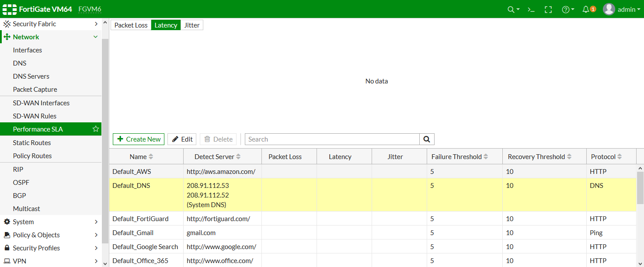Sort by Detect Server column arrows
The height and width of the screenshot is (267, 644).
238,157
